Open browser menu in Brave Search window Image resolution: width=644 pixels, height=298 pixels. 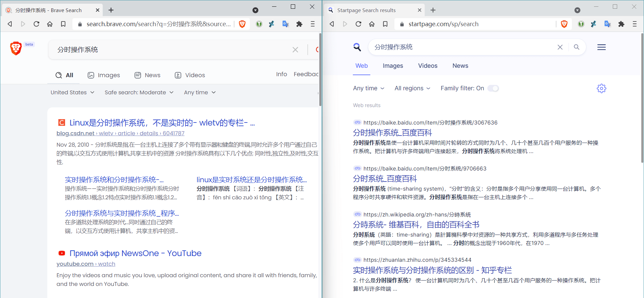tap(313, 24)
